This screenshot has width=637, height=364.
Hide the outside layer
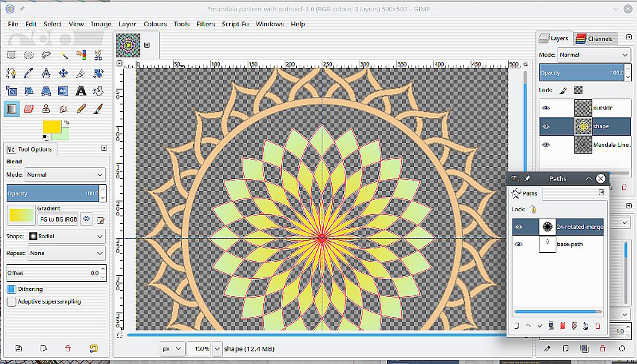(x=546, y=107)
